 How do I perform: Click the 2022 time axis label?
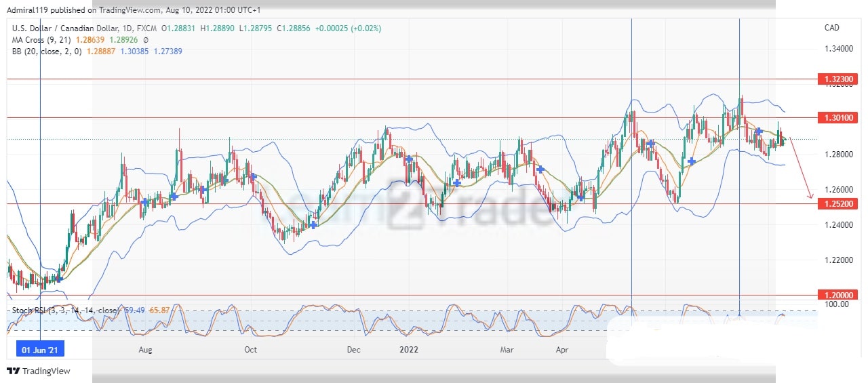(x=408, y=350)
